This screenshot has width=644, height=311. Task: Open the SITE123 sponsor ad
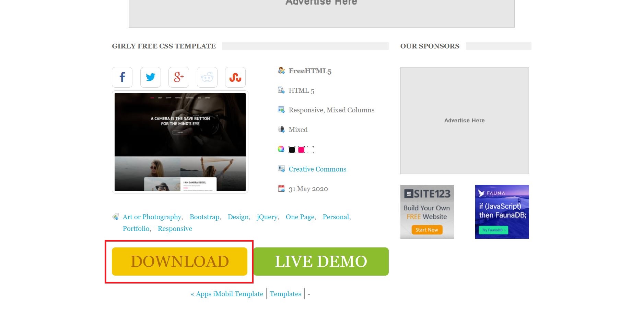pos(427,212)
